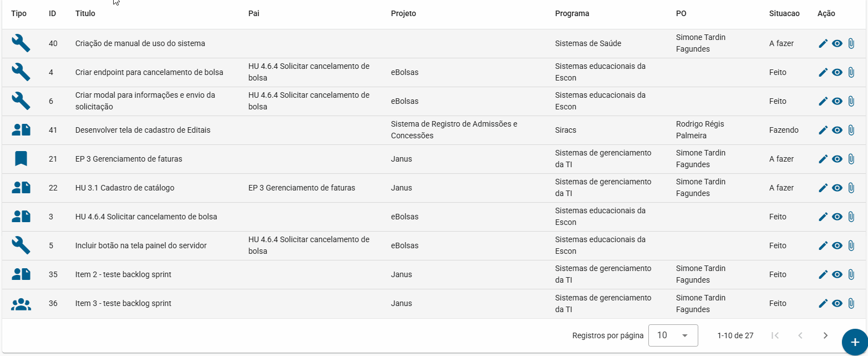The image size is (868, 356).
Task: Sort by the Situacao column header
Action: [x=784, y=13]
